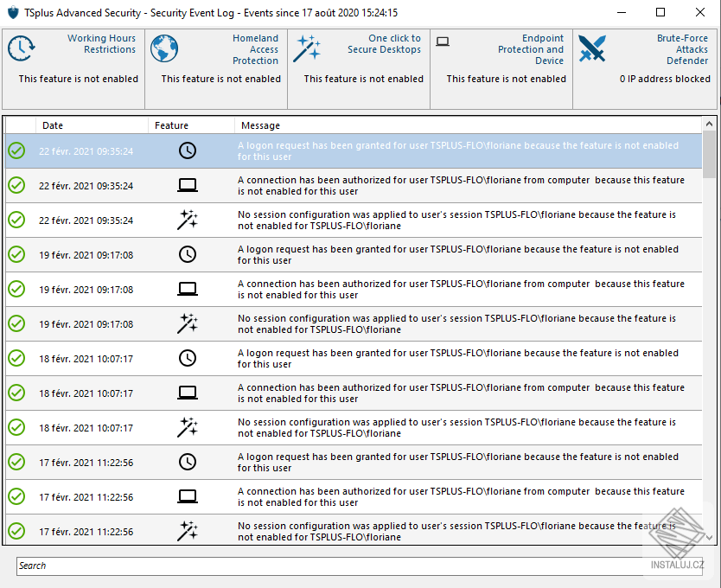Screen dimensions: 721x588
Task: Click clock feature icon in 17 févr. 11:22:56 row
Action: [188, 462]
